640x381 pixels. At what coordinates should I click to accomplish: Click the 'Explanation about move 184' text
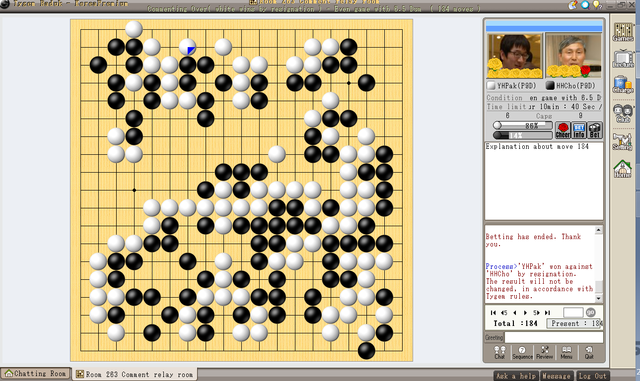[537, 147]
